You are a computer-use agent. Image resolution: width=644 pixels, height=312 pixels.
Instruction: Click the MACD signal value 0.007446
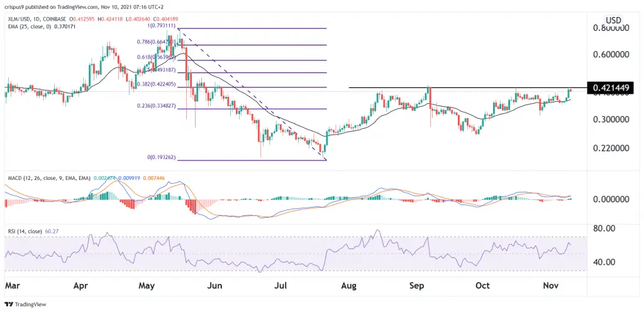coord(155,179)
